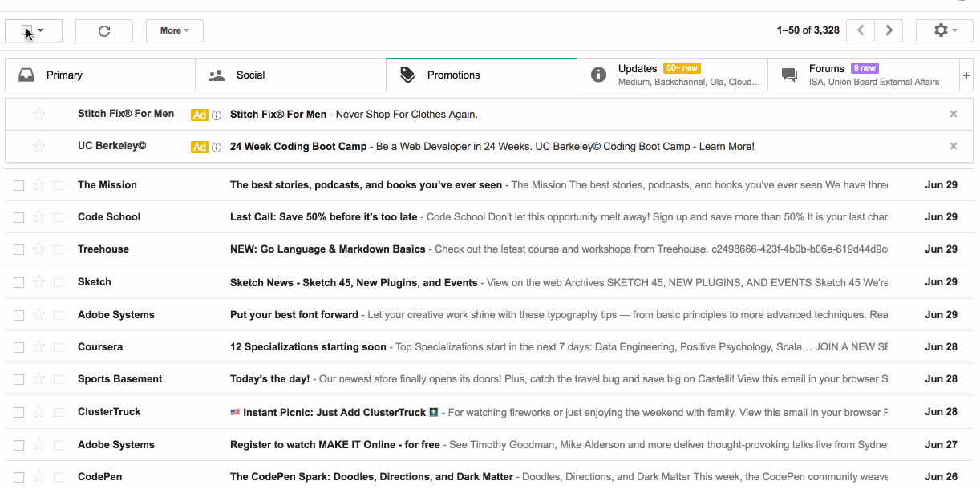The image size is (980, 489).
Task: Mark ClusterTruck email as important
Action: (59, 412)
